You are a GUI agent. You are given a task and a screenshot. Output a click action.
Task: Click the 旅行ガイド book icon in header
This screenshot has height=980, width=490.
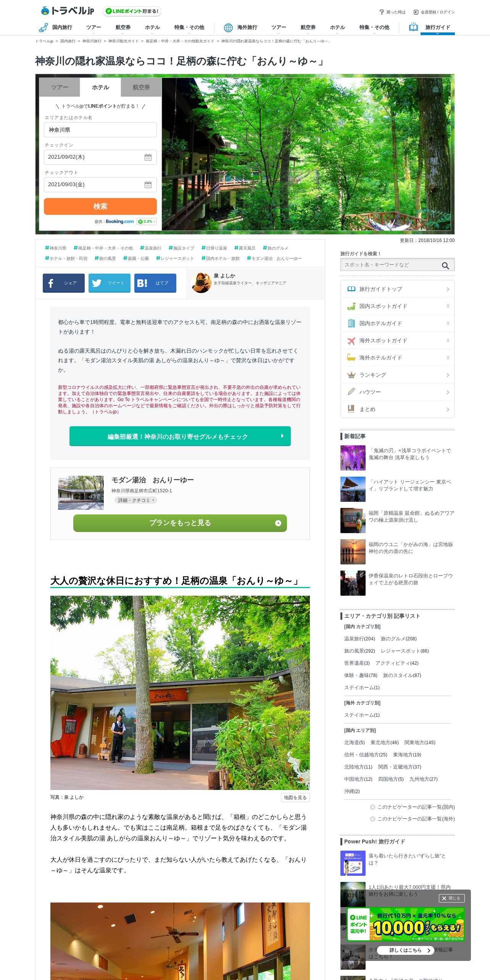coord(413,27)
